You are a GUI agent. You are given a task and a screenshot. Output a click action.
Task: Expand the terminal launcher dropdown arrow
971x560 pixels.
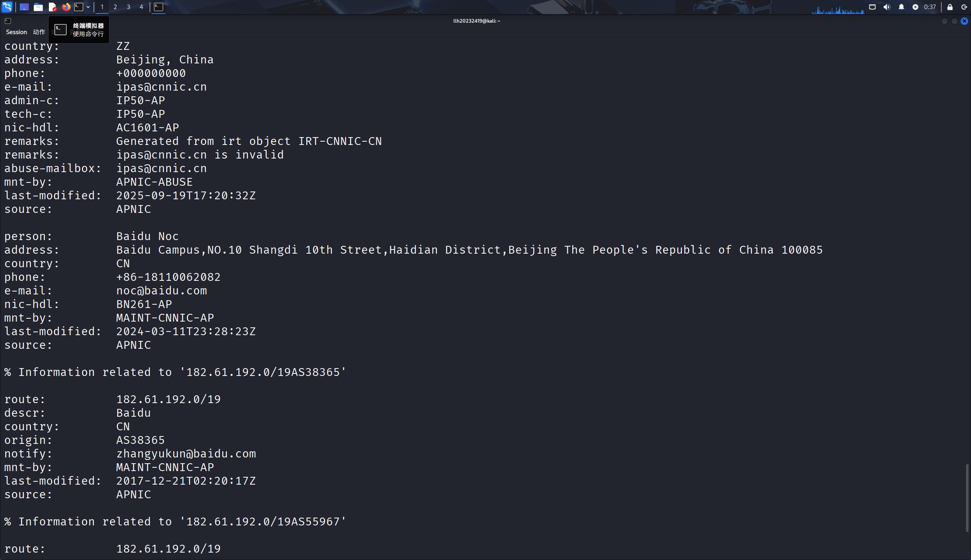[x=88, y=7]
